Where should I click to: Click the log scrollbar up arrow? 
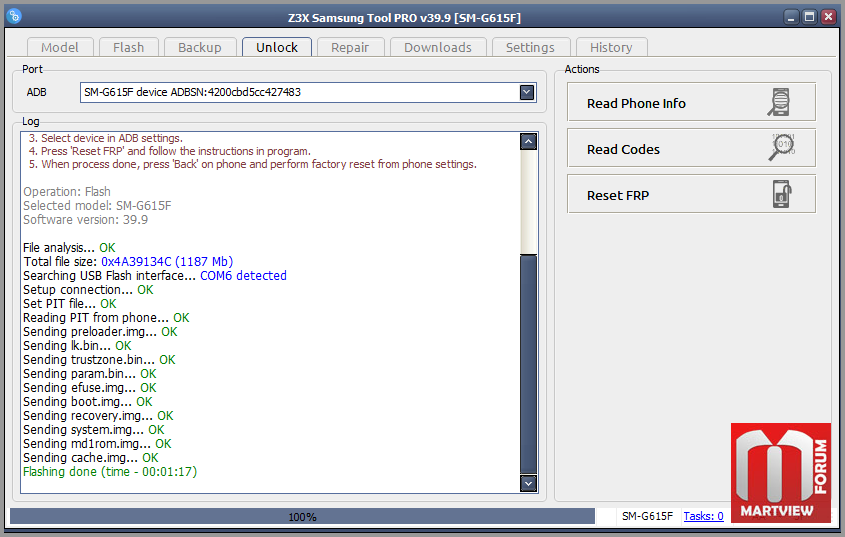point(528,142)
